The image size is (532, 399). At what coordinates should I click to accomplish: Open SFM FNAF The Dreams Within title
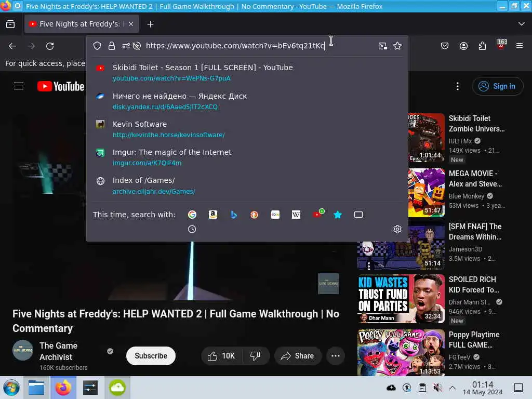[475, 232]
